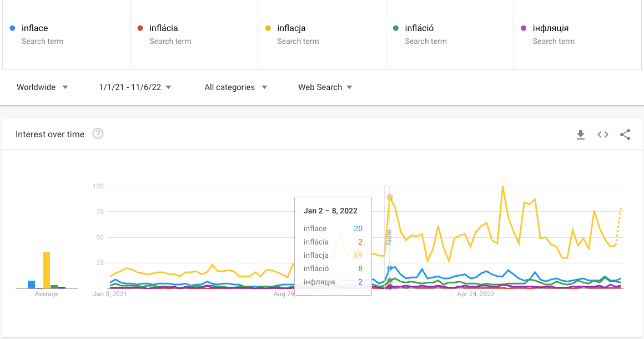Share the Interest over time chart
This screenshot has width=644, height=339.
pos(625,134)
